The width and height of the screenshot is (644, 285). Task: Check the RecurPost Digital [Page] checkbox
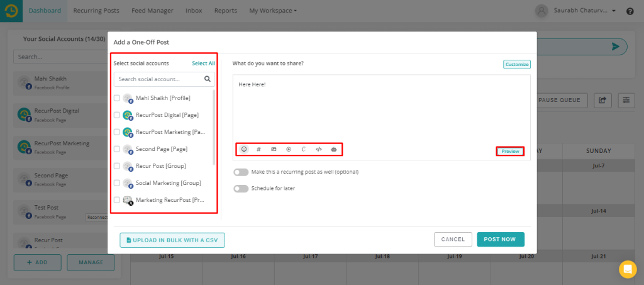tap(117, 115)
